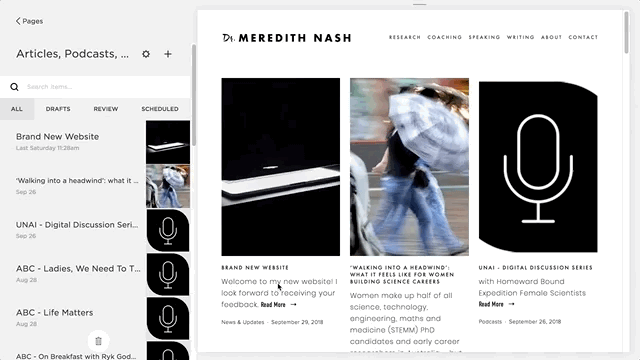Open blog settings gear icon
640x360 pixels.
[146, 54]
